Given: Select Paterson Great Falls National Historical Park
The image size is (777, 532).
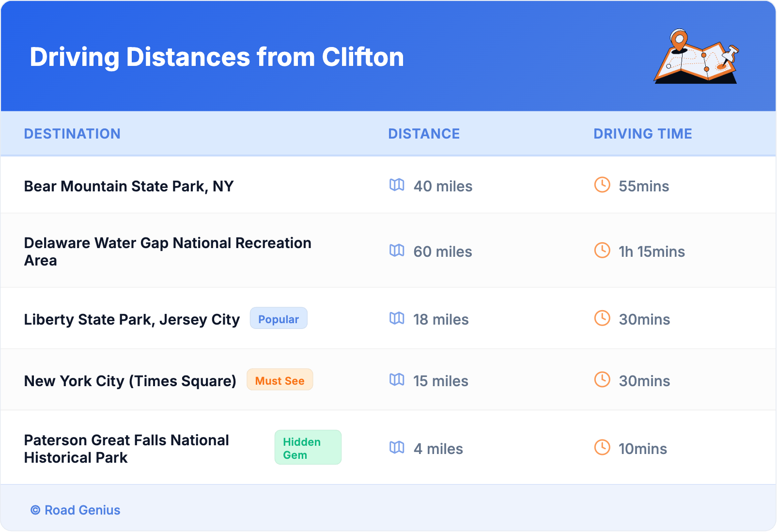Looking at the screenshot, I should coord(126,449).
